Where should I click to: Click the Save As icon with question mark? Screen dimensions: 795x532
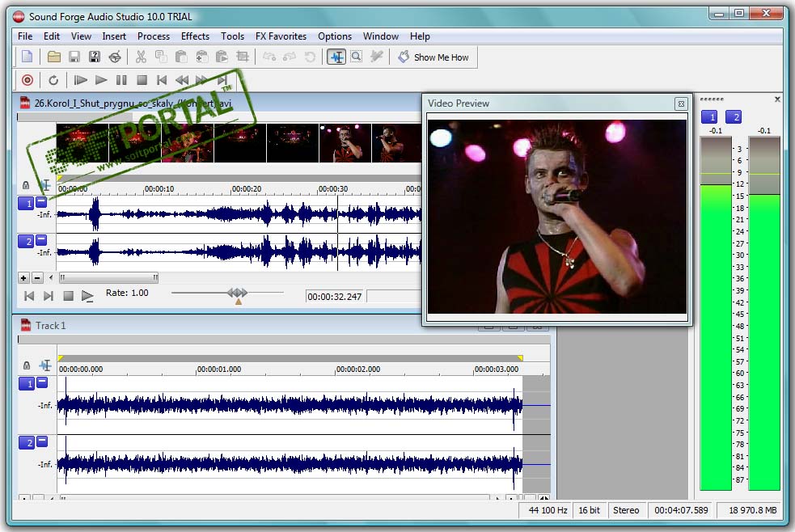[x=95, y=57]
